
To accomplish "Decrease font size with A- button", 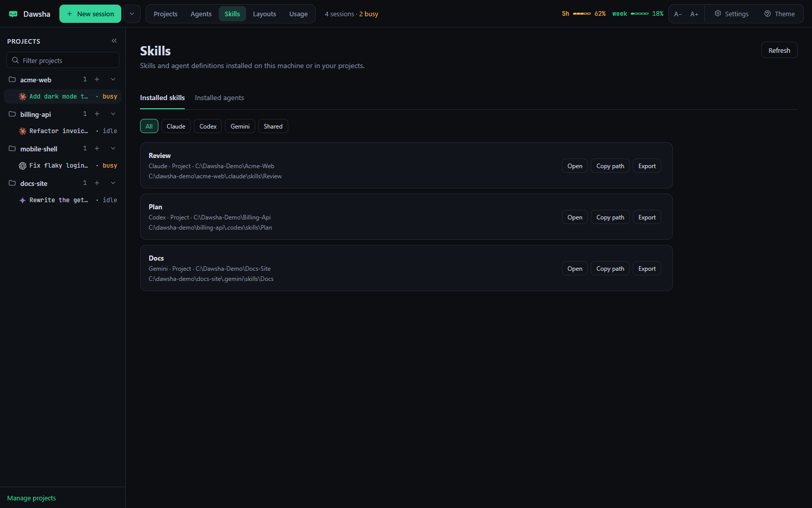I will coord(678,14).
